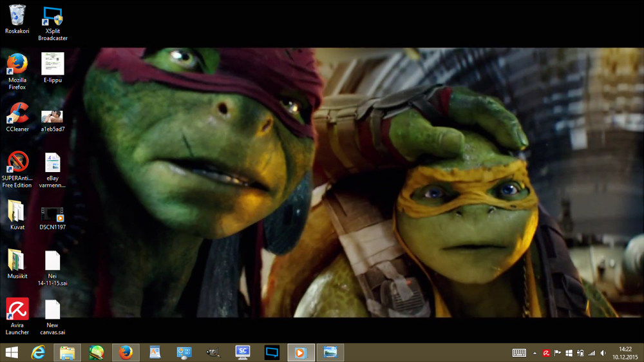Show hidden system tray icons
The height and width of the screenshot is (362, 644).
tap(535, 353)
